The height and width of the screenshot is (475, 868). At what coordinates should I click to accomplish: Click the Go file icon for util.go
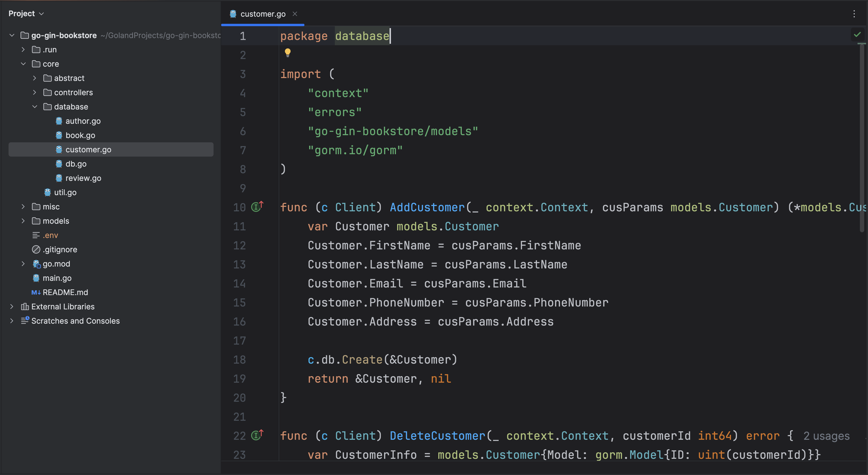[x=48, y=192]
